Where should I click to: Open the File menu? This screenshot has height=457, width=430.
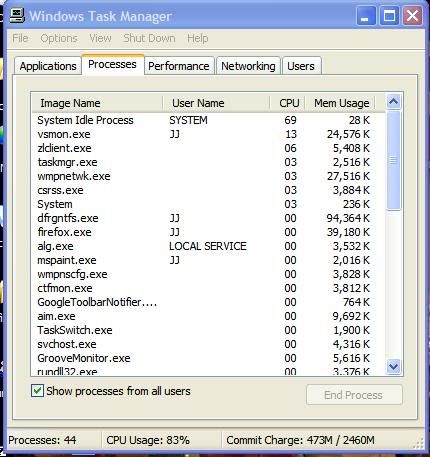pos(20,38)
